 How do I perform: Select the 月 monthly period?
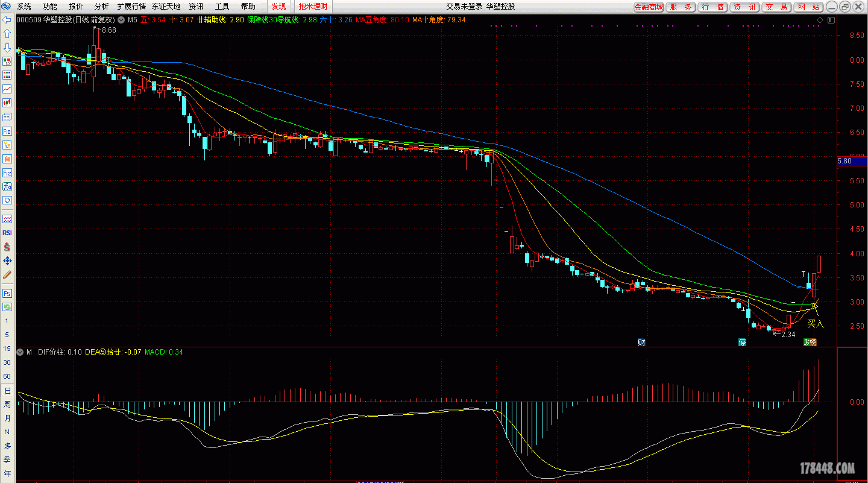pyautogui.click(x=7, y=418)
